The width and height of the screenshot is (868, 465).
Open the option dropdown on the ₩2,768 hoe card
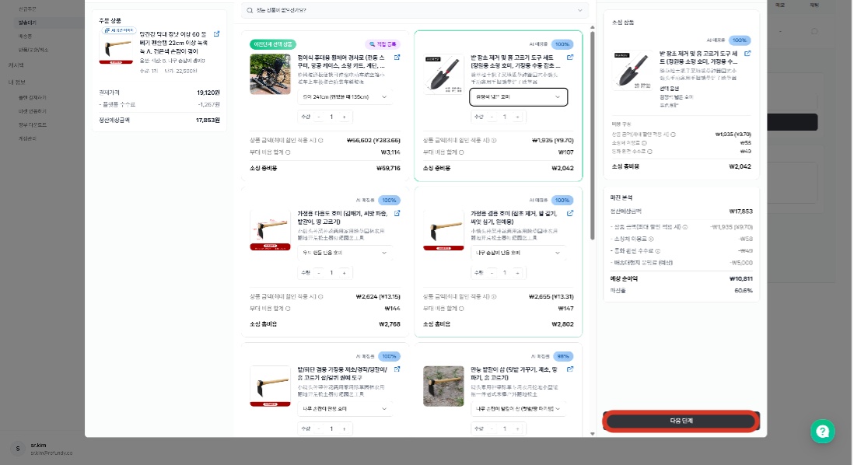[345, 253]
